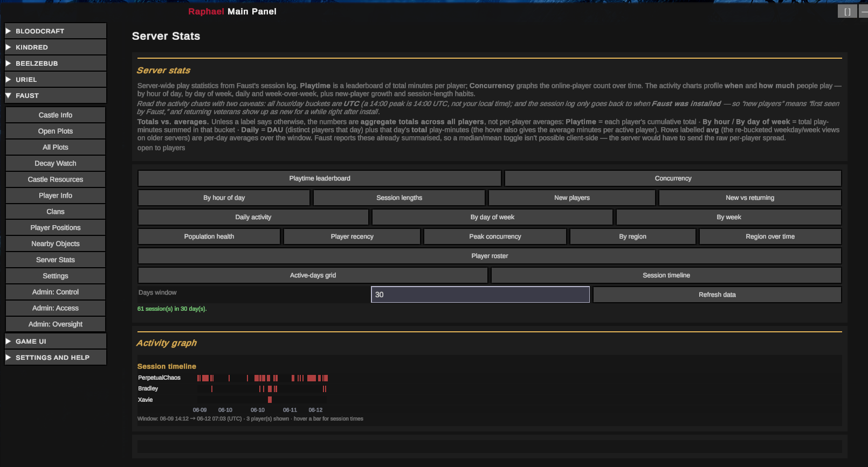Expand the BEELZEBUB section
This screenshot has width=868, height=467.
pos(56,63)
